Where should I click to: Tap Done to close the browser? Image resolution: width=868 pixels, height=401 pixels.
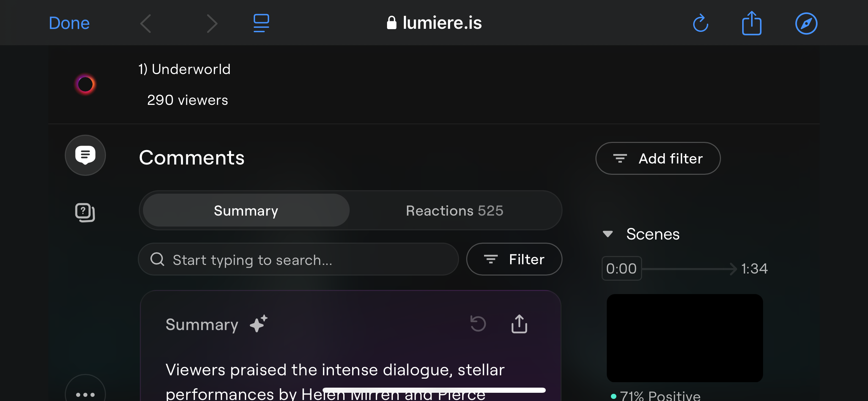point(69,23)
